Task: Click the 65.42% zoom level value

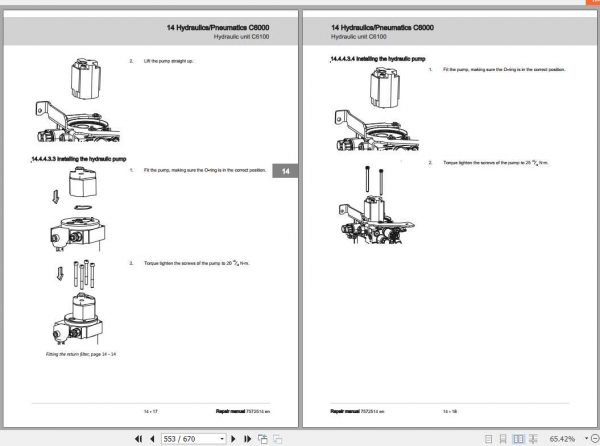Action: (x=562, y=439)
